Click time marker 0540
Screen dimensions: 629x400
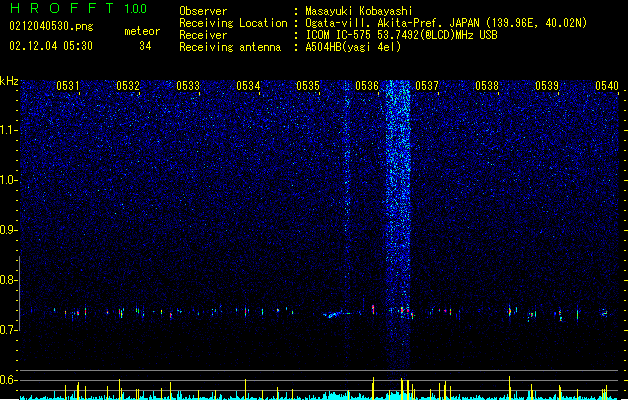click(x=607, y=86)
